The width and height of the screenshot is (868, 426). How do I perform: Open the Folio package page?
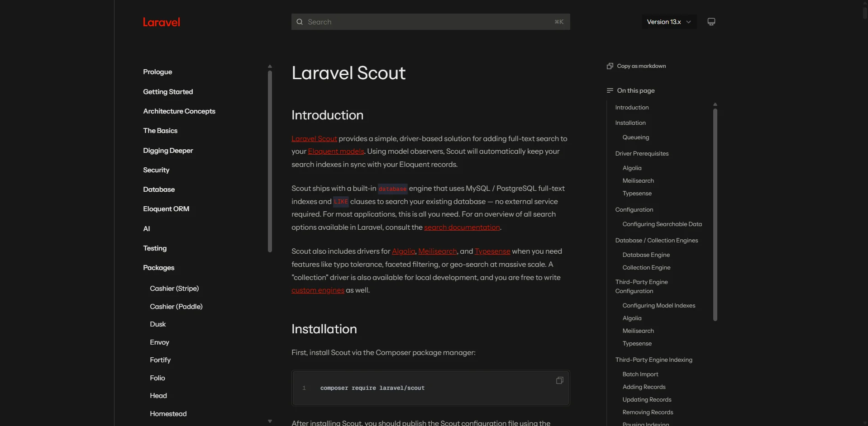[157, 378]
